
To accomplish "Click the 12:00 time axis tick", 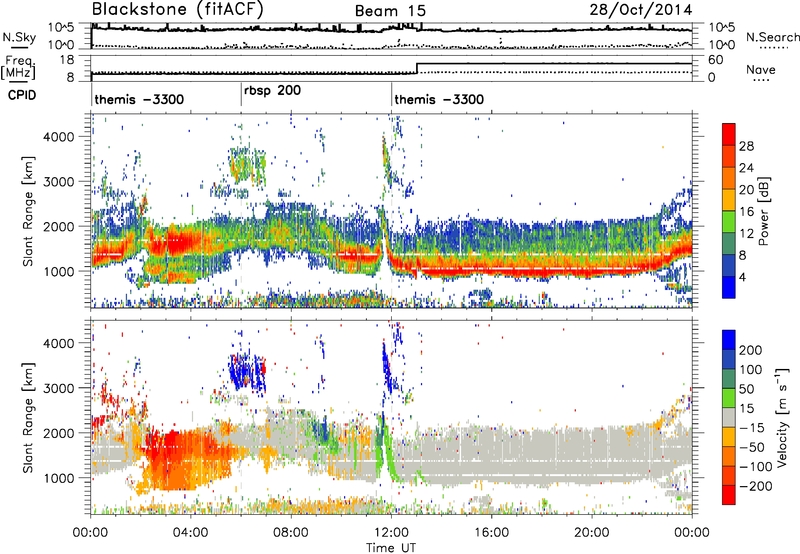I will pos(391,533).
